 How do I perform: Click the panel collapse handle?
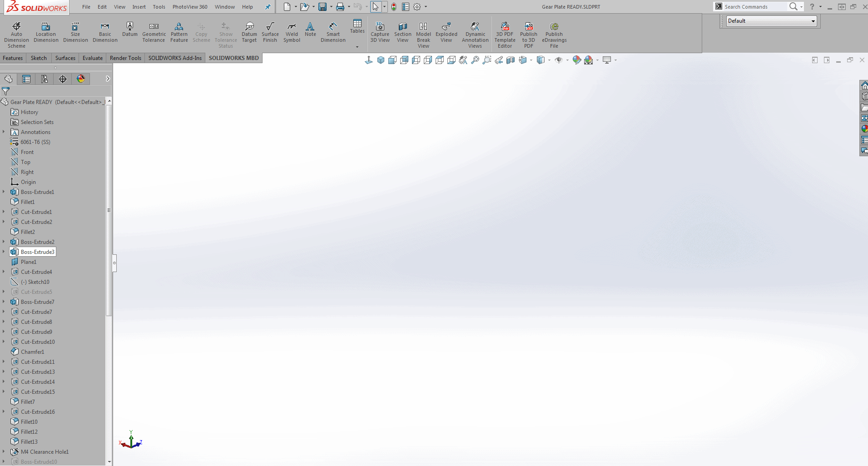click(x=114, y=263)
